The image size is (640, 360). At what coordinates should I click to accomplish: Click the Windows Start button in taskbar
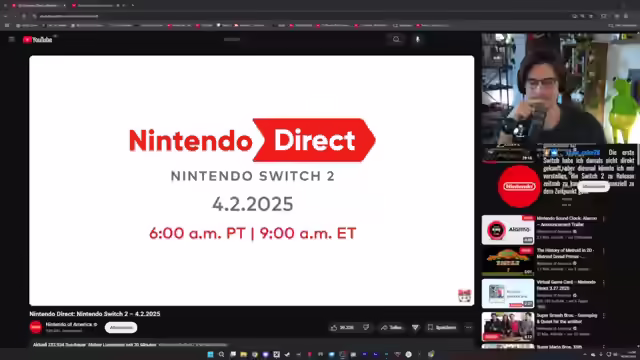coord(210,354)
